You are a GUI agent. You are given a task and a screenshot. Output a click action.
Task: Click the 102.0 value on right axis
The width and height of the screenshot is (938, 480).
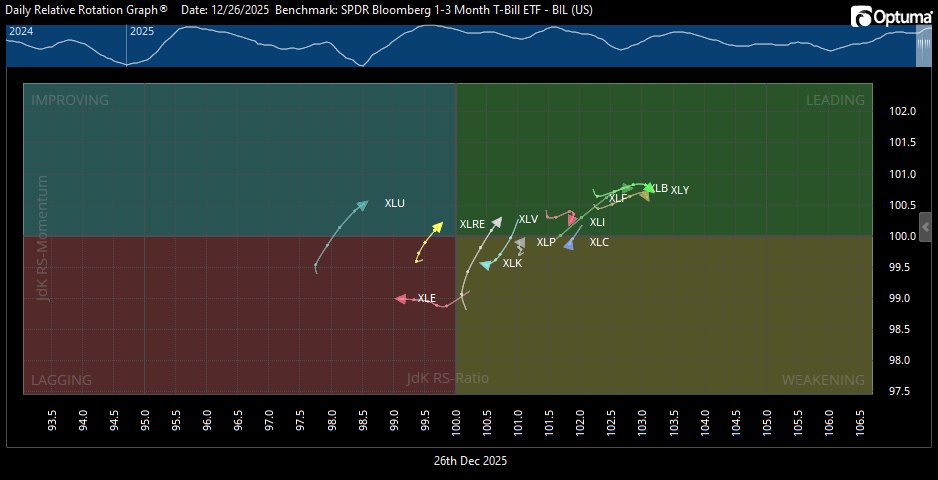point(902,112)
